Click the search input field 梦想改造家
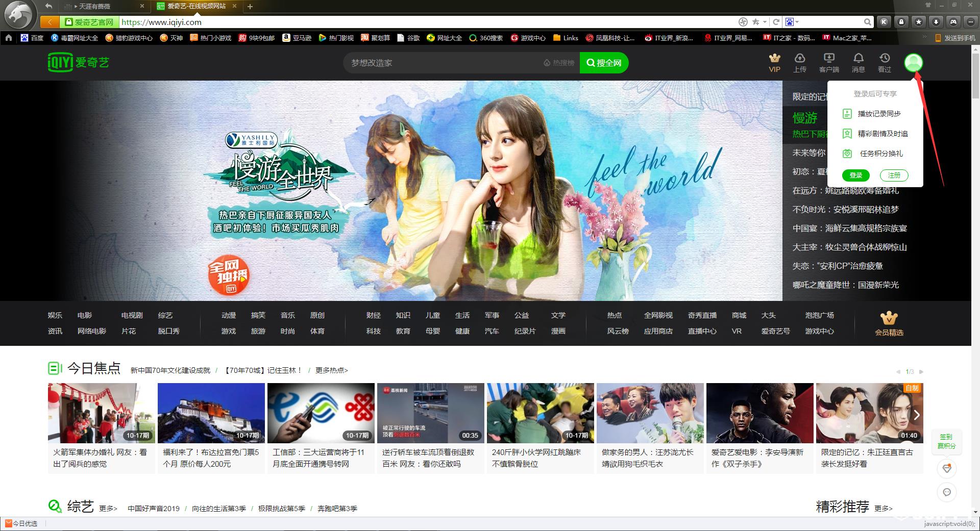The height and width of the screenshot is (531, 980). tap(444, 63)
